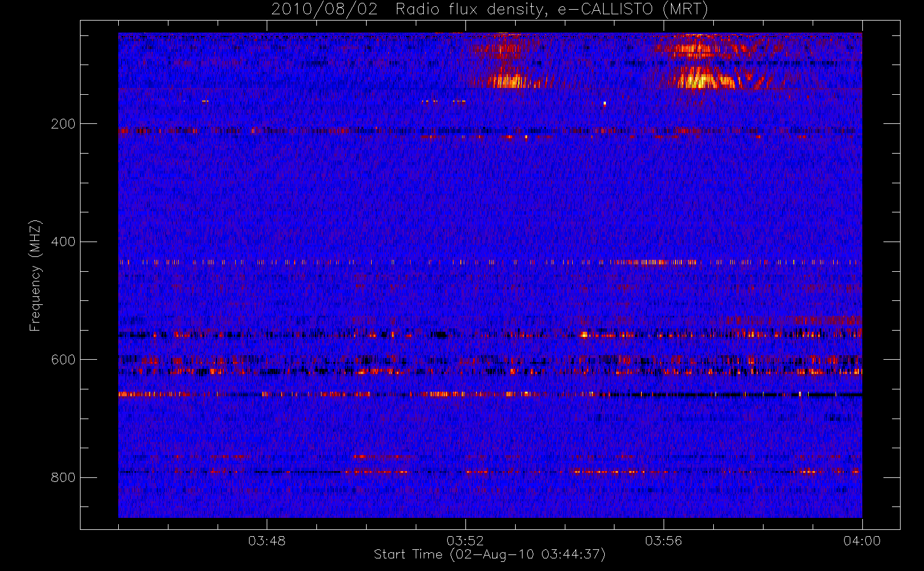Click the '400' frequency tick label
The height and width of the screenshot is (571, 924).
pos(63,242)
